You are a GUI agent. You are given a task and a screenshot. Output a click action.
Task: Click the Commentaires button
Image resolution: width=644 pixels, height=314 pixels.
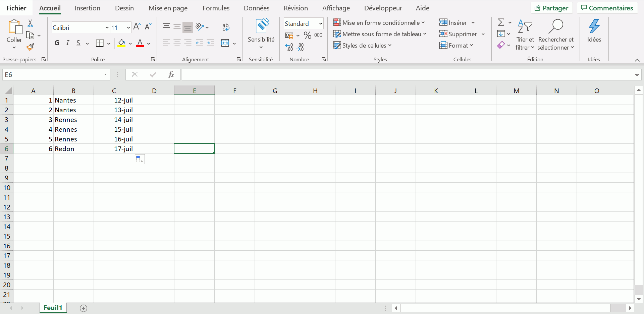pyautogui.click(x=607, y=8)
